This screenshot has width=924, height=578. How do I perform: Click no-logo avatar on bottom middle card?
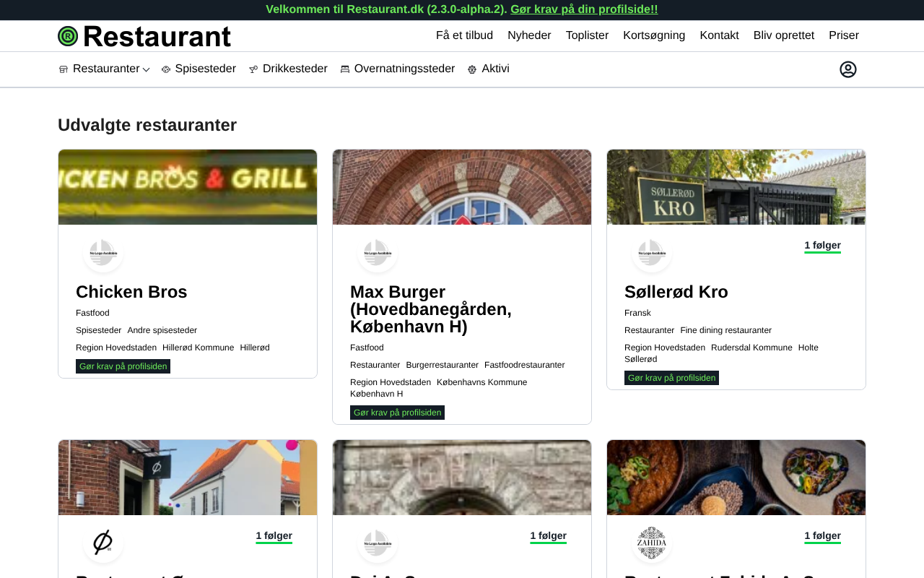(x=378, y=543)
